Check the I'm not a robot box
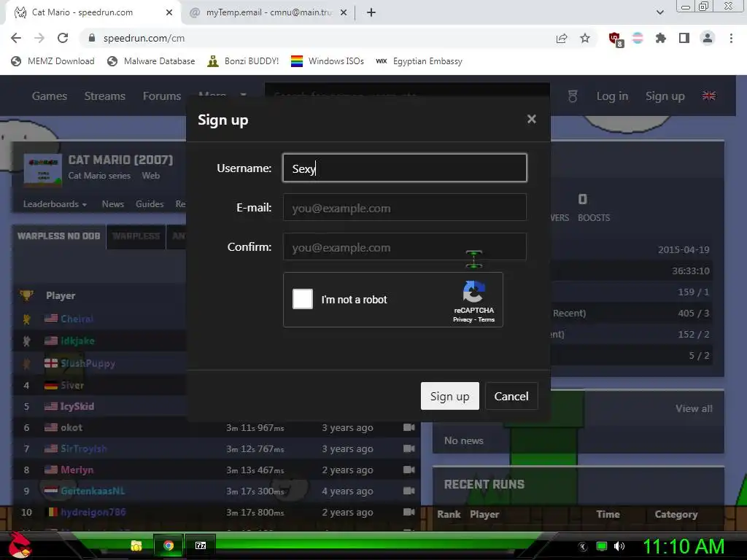 [303, 299]
